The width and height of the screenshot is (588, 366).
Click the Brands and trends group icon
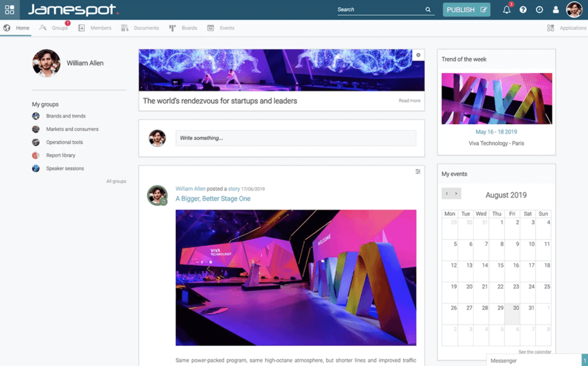36,116
